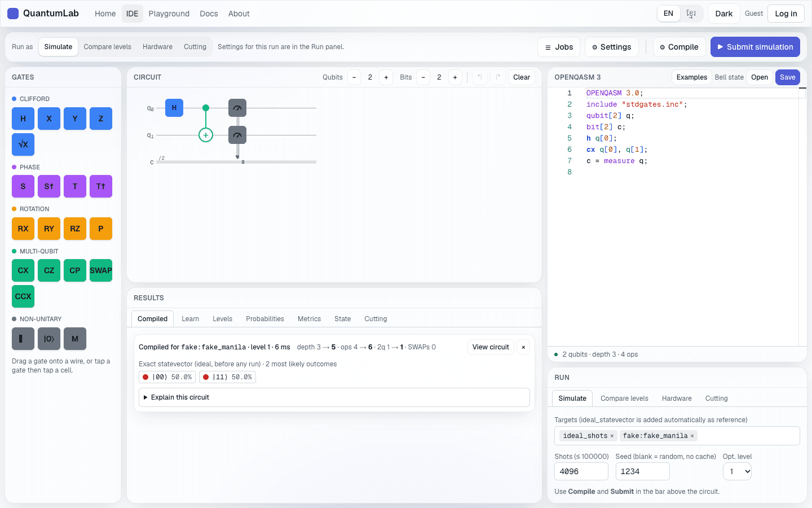Select the Z gate tile
Screen dimensions: 812x508
point(101,119)
